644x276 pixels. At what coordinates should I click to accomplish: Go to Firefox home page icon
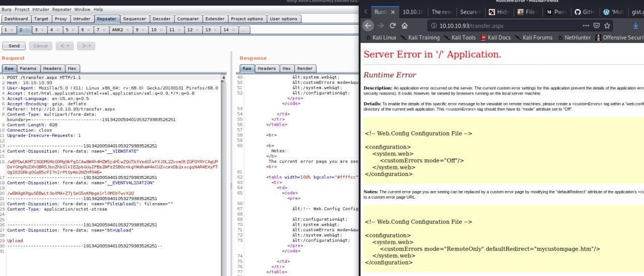[405, 26]
